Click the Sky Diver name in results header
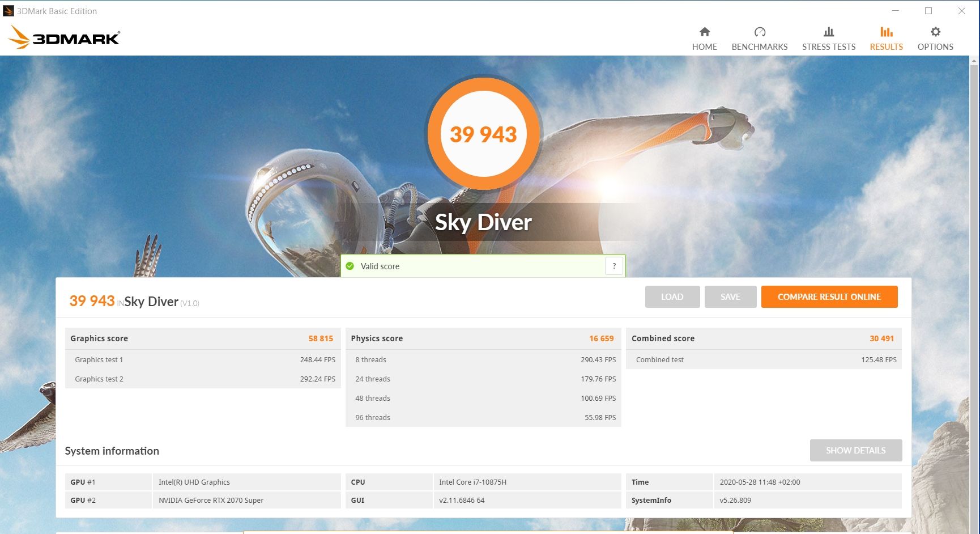 [151, 302]
